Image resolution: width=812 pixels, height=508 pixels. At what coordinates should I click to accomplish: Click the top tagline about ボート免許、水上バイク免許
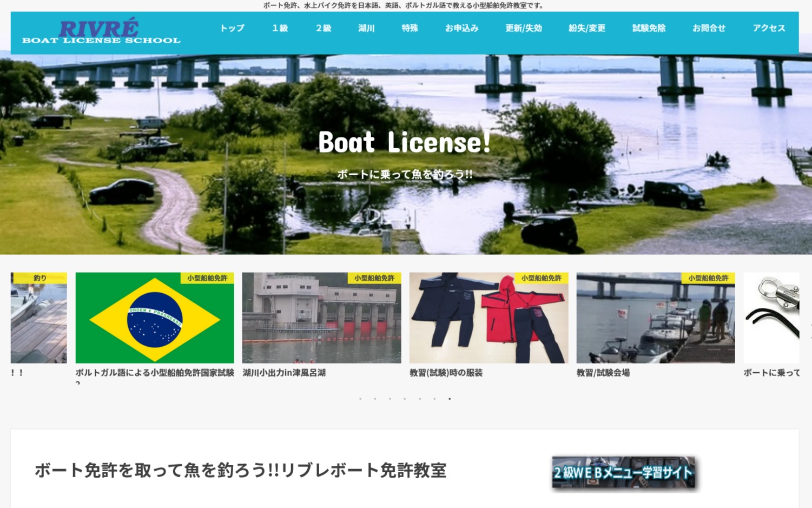(x=404, y=5)
